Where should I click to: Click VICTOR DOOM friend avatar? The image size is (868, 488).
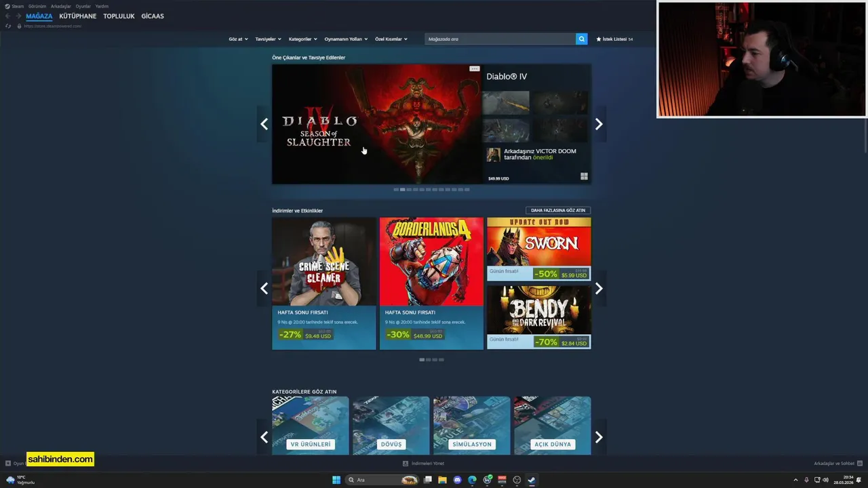pyautogui.click(x=493, y=155)
